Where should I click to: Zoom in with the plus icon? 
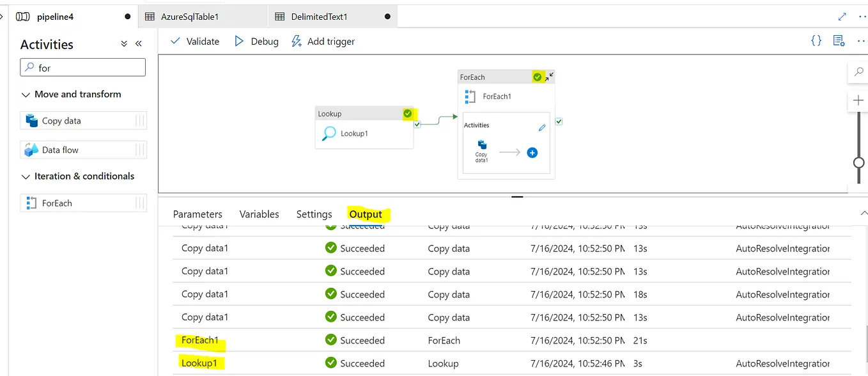pyautogui.click(x=858, y=100)
